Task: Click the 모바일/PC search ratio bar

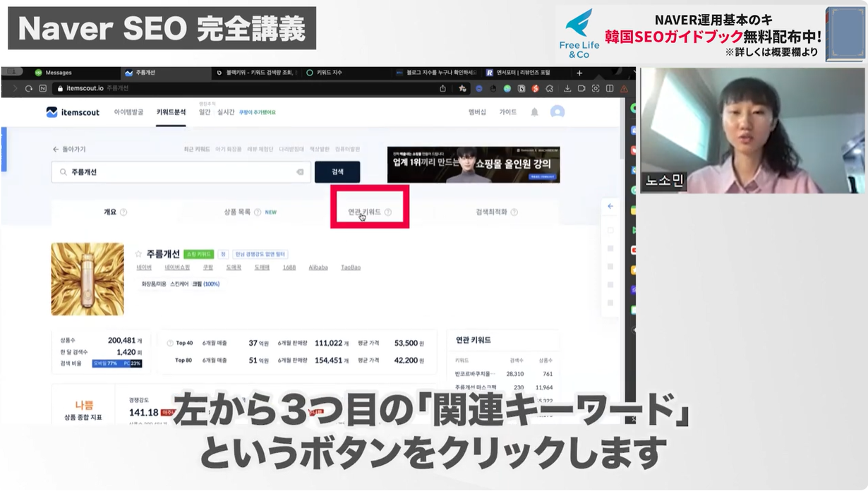Action: (117, 363)
